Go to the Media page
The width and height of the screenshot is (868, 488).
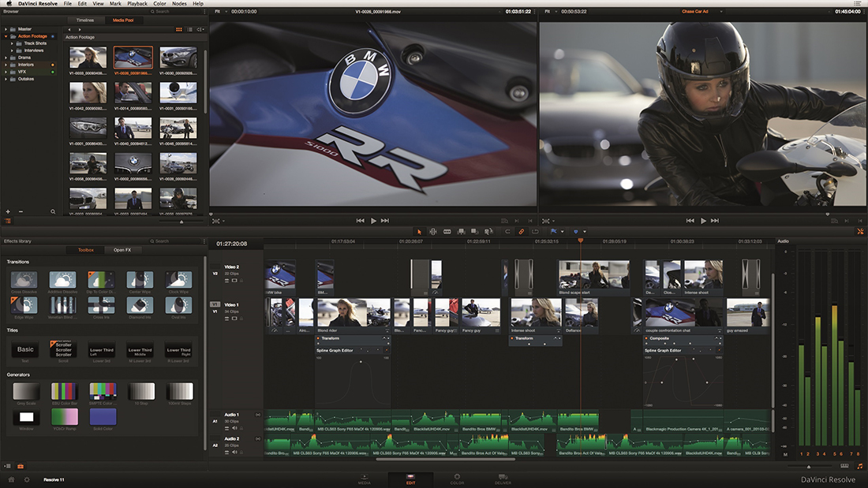pos(365,479)
